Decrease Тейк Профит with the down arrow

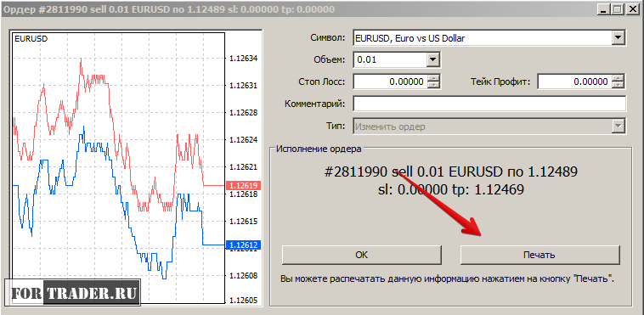click(618, 85)
